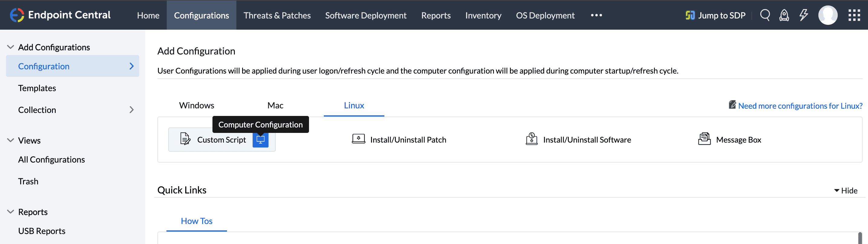Click Jump to SDP button

tap(715, 15)
